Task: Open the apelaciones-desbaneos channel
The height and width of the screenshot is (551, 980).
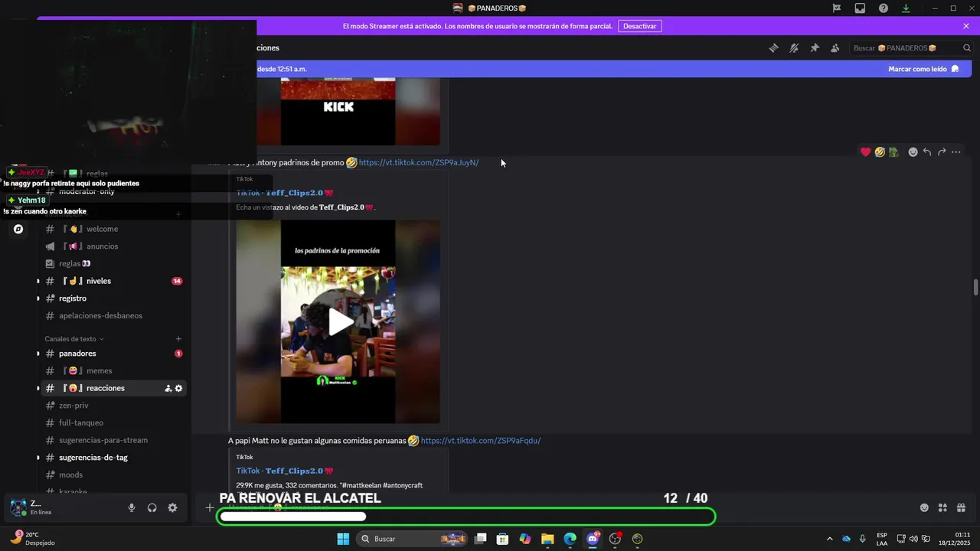Action: [100, 315]
